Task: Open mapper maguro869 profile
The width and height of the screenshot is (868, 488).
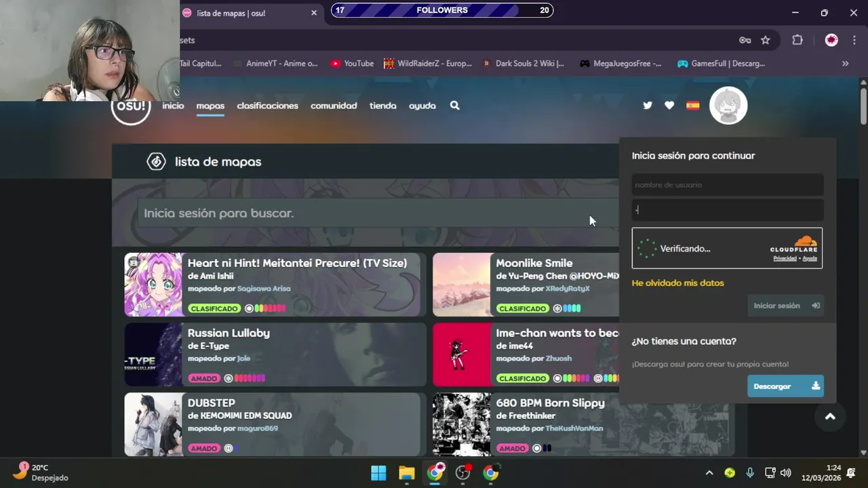Action: click(x=258, y=428)
